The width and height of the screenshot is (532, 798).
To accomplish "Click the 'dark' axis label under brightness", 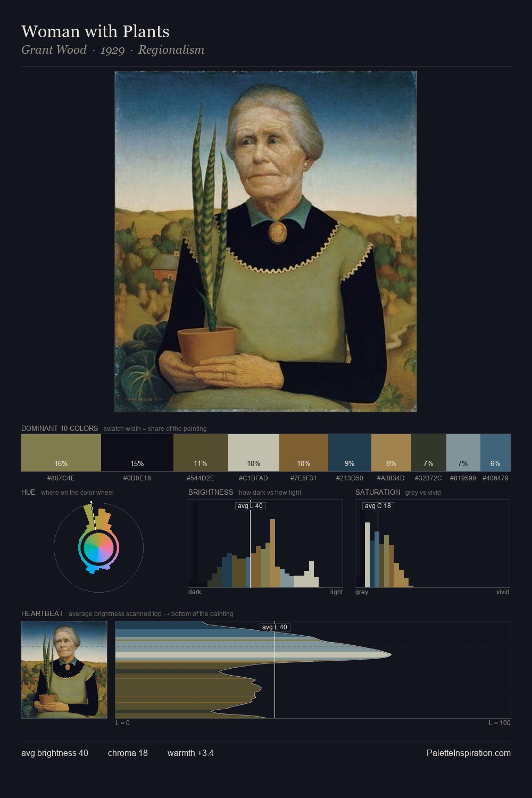I will (195, 592).
